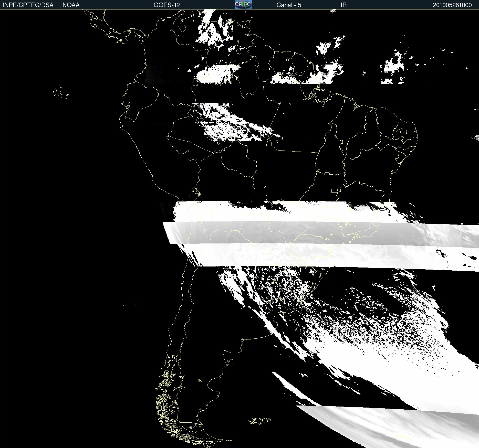Click the Falkland Islands outline

tap(259, 421)
